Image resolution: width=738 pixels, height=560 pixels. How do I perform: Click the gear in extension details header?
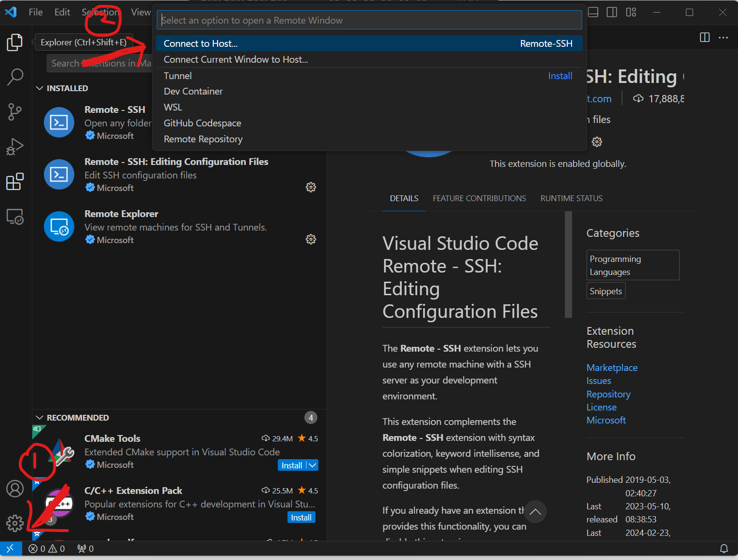[x=597, y=142]
